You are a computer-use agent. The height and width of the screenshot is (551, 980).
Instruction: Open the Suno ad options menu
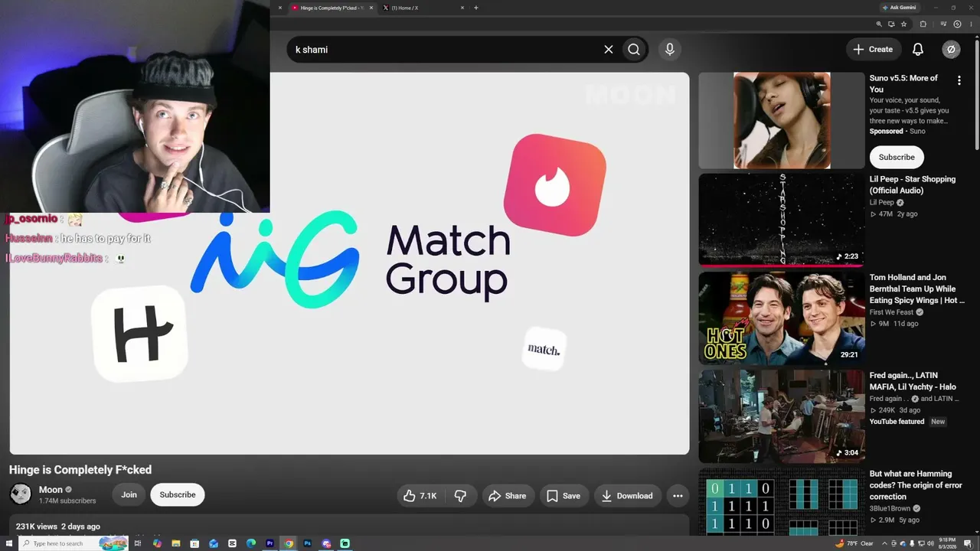pyautogui.click(x=959, y=80)
